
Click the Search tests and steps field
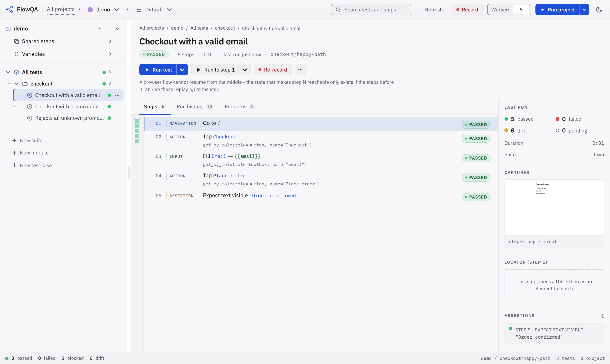371,10
